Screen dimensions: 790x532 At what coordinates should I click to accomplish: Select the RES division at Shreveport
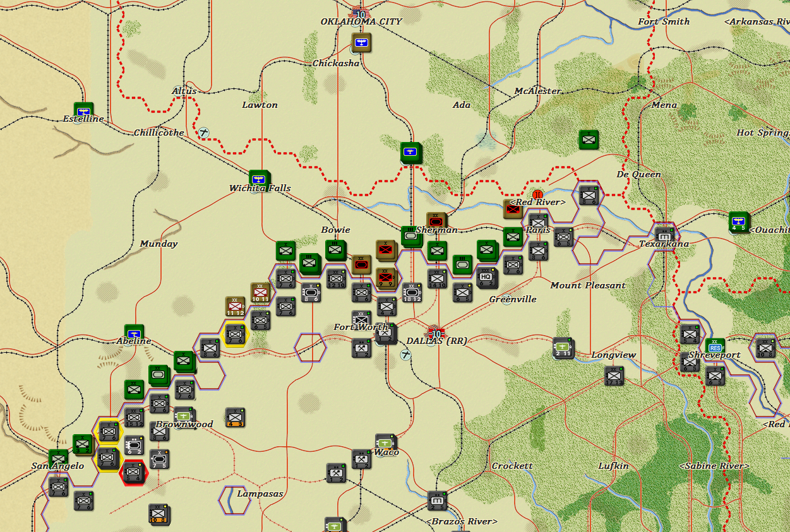[715, 348]
